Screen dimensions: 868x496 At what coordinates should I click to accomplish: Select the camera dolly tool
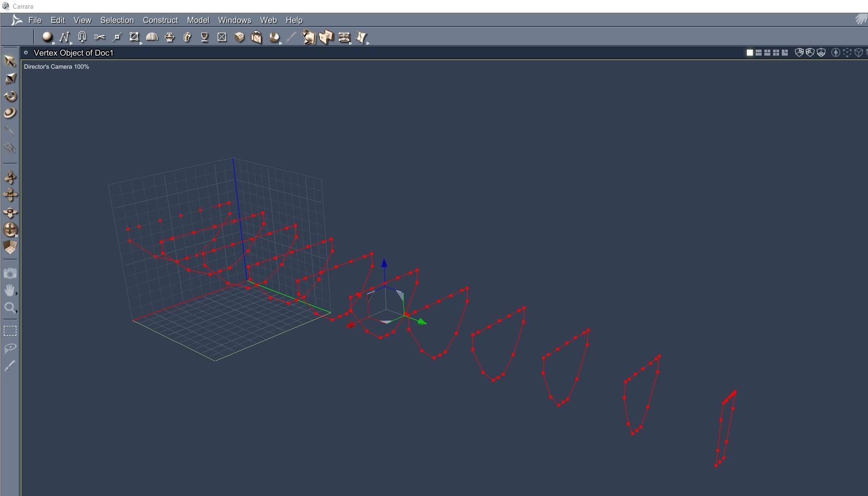[10, 177]
